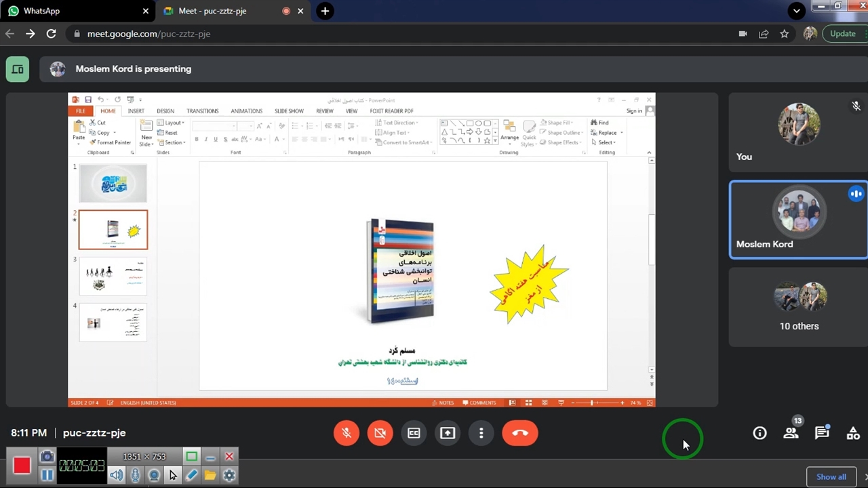Click the Chrome Update button
The height and width of the screenshot is (488, 868).
point(842,33)
